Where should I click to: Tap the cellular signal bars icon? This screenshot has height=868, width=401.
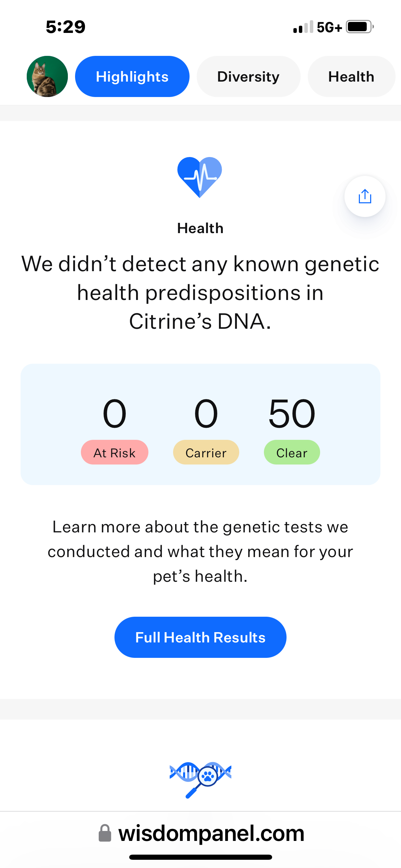coord(303,27)
